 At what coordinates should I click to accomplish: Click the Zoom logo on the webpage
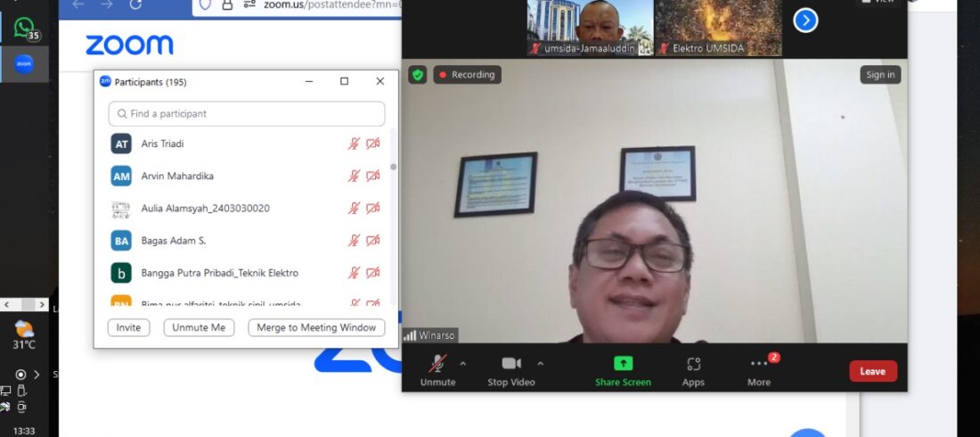[129, 45]
